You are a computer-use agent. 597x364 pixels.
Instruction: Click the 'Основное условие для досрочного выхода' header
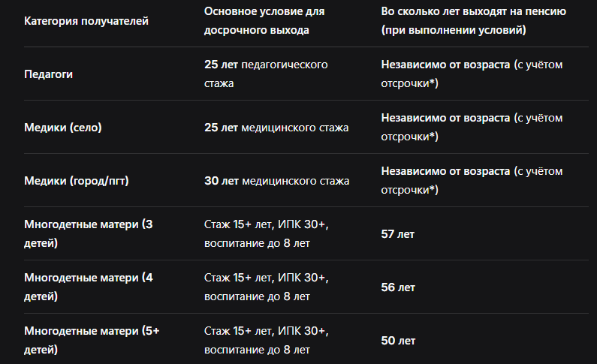264,21
